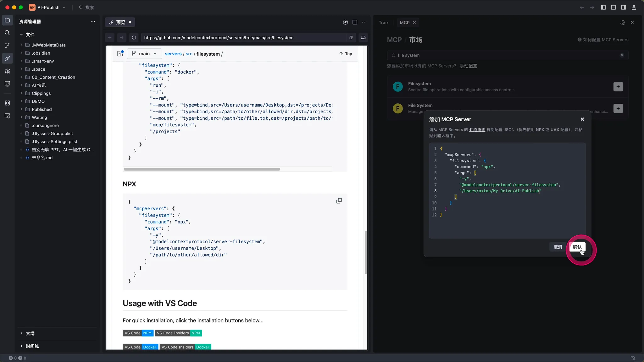Toggle the bottom panel layout button
The width and height of the screenshot is (644, 362).
[x=613, y=7]
